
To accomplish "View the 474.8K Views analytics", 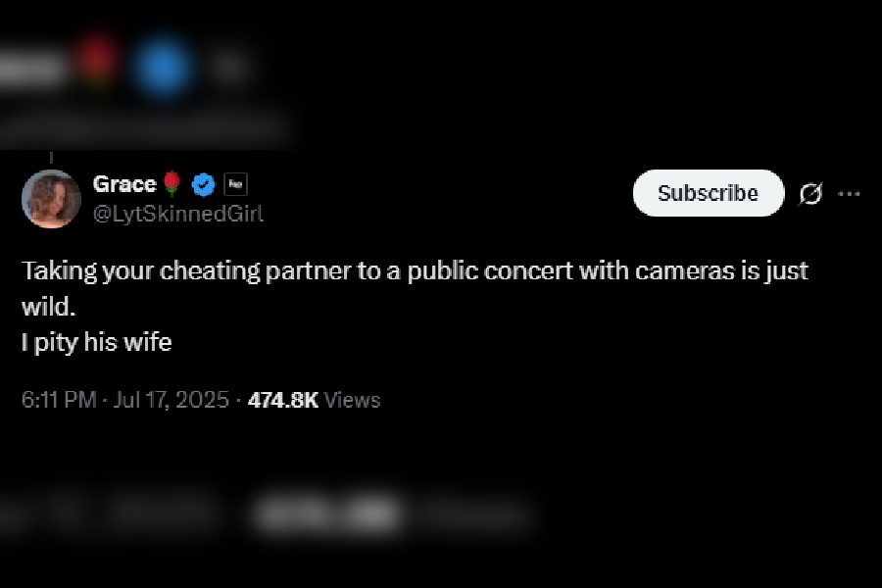I will click(314, 400).
